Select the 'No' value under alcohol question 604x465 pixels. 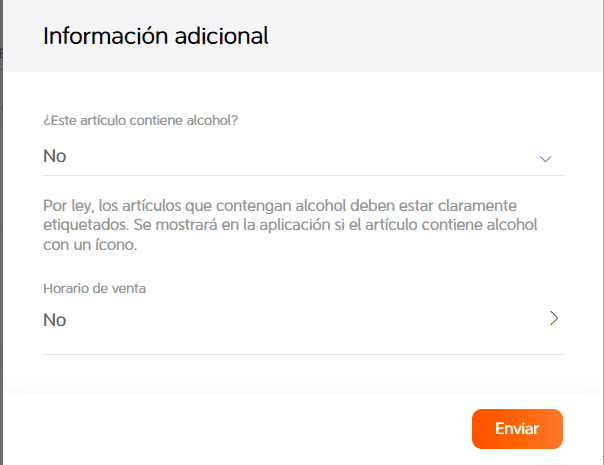click(x=55, y=156)
